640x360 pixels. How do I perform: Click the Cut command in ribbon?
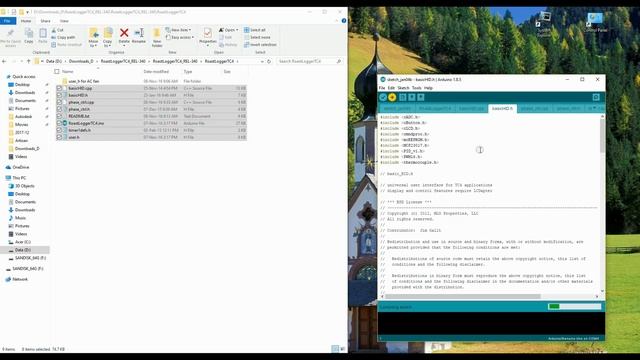[x=57, y=30]
